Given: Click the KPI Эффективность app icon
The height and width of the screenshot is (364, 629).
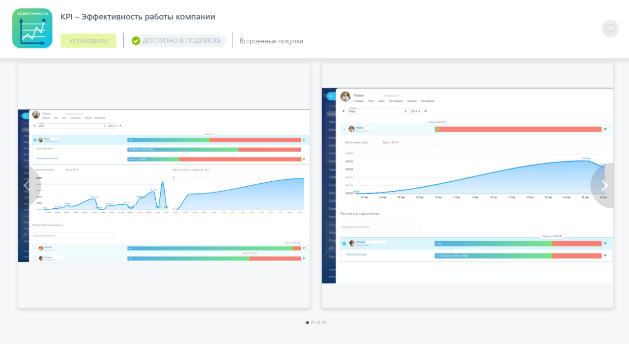Looking at the screenshot, I should pos(32,28).
